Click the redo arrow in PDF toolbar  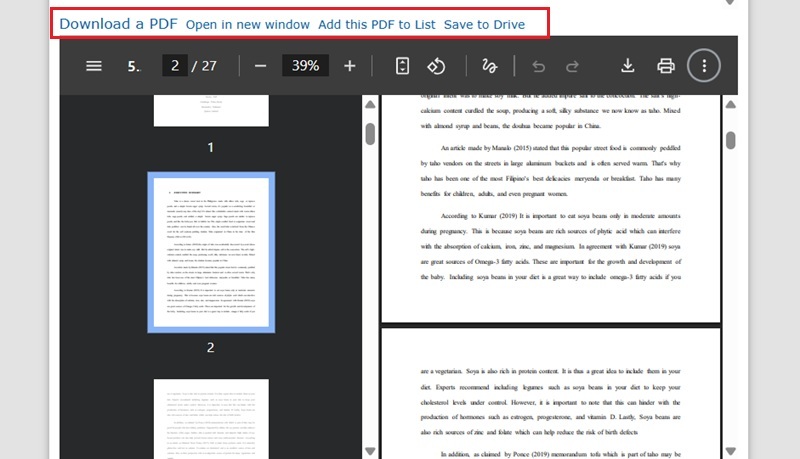(x=572, y=66)
